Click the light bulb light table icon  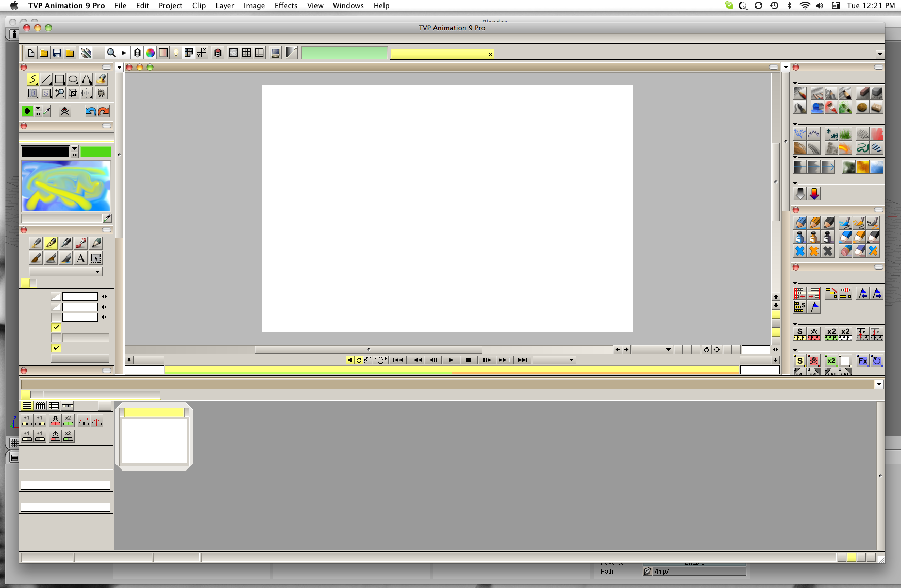(x=176, y=53)
